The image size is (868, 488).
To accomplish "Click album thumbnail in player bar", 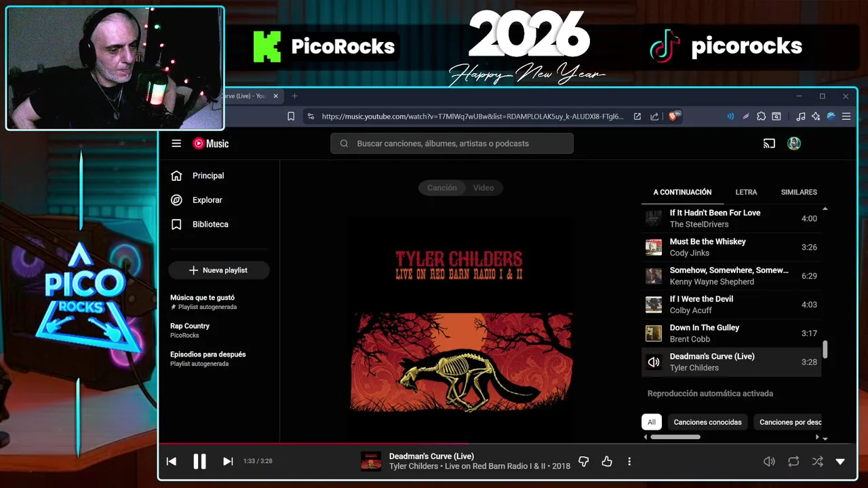I will click(371, 462).
